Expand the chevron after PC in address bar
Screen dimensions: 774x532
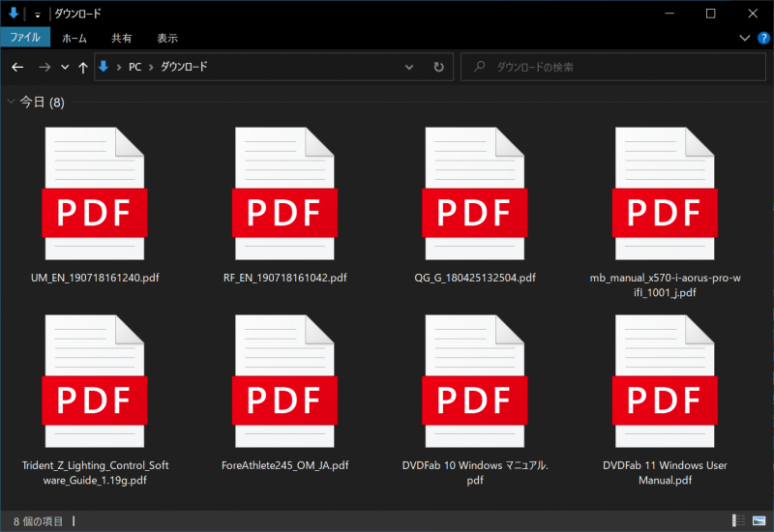[x=151, y=67]
